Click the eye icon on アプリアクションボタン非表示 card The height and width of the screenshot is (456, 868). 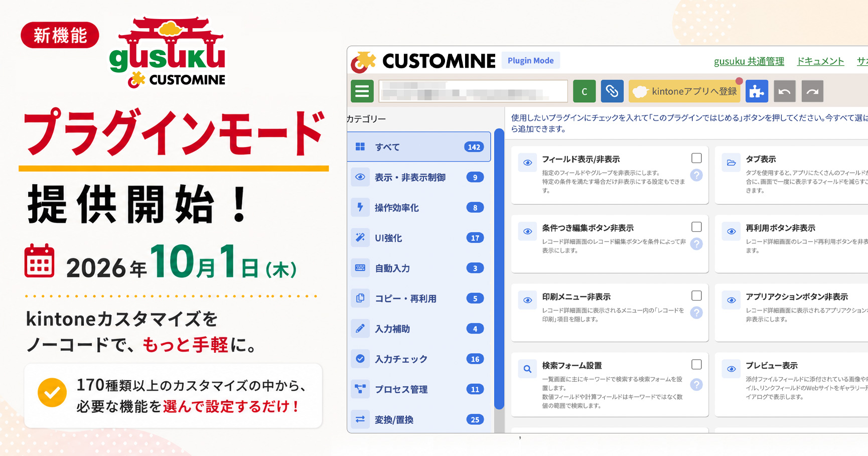731,300
